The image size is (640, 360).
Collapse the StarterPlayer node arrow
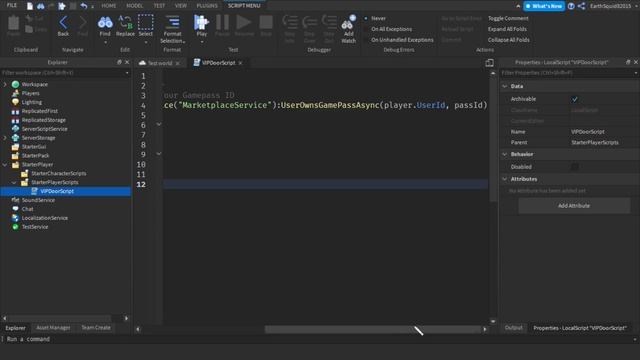(x=5, y=164)
